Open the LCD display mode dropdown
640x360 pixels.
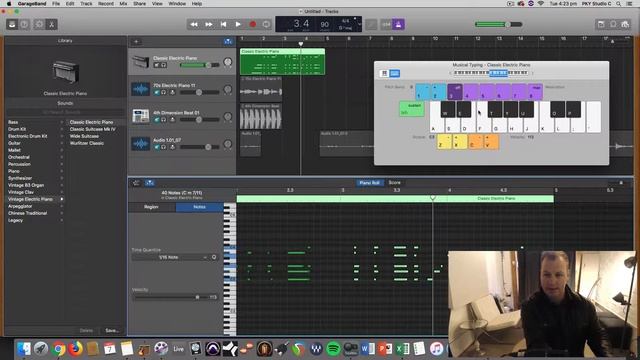pos(359,24)
